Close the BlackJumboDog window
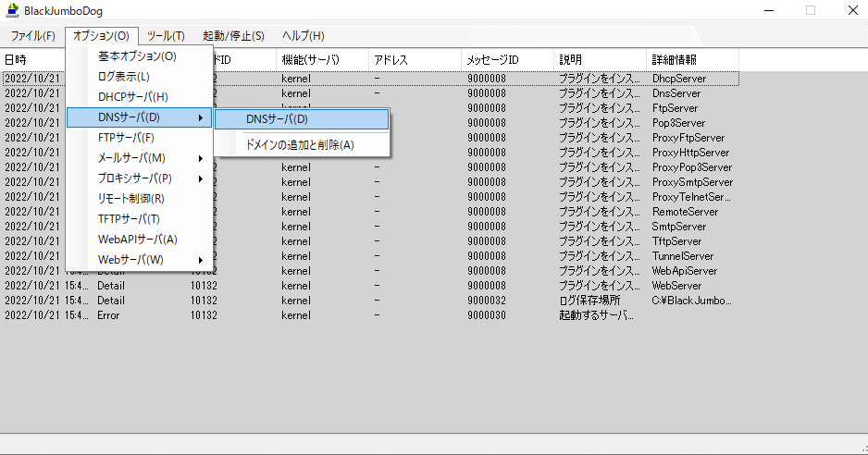 (853, 10)
